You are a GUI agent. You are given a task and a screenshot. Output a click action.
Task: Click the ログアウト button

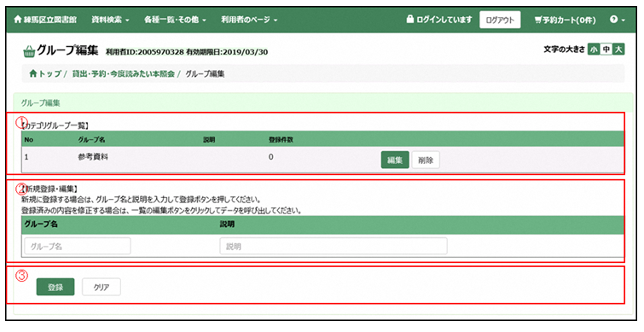tap(500, 20)
